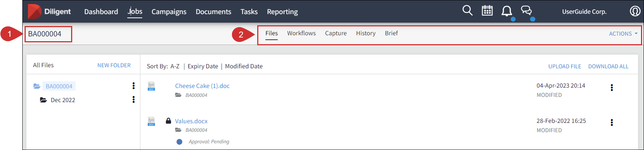
Task: Open the calendar icon in header
Action: pyautogui.click(x=487, y=10)
